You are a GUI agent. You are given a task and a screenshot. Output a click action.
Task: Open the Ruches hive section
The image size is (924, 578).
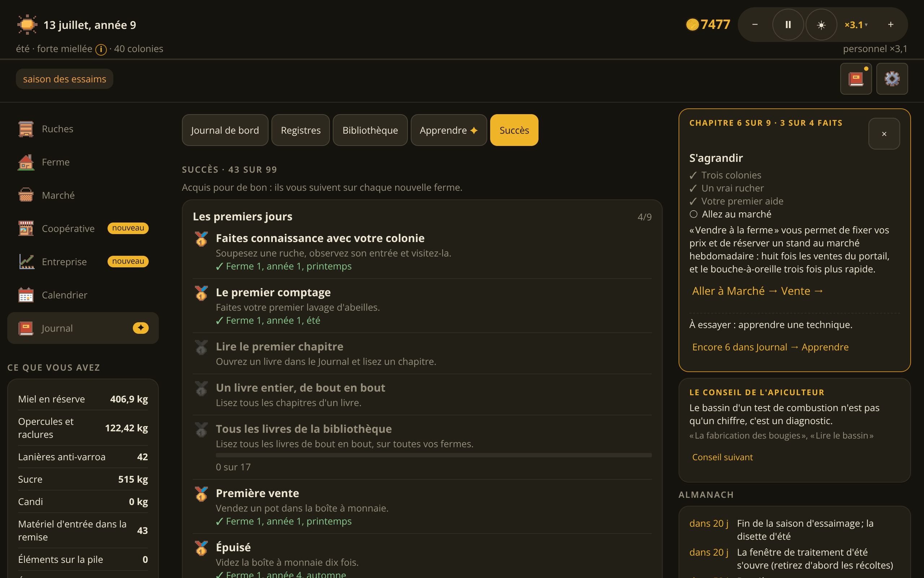coord(83,129)
